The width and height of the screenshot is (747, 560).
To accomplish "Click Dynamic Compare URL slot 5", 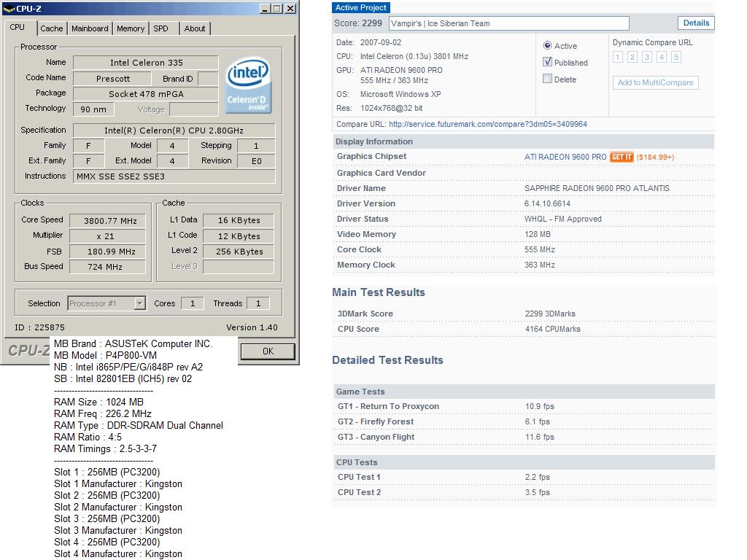I will pyautogui.click(x=676, y=57).
